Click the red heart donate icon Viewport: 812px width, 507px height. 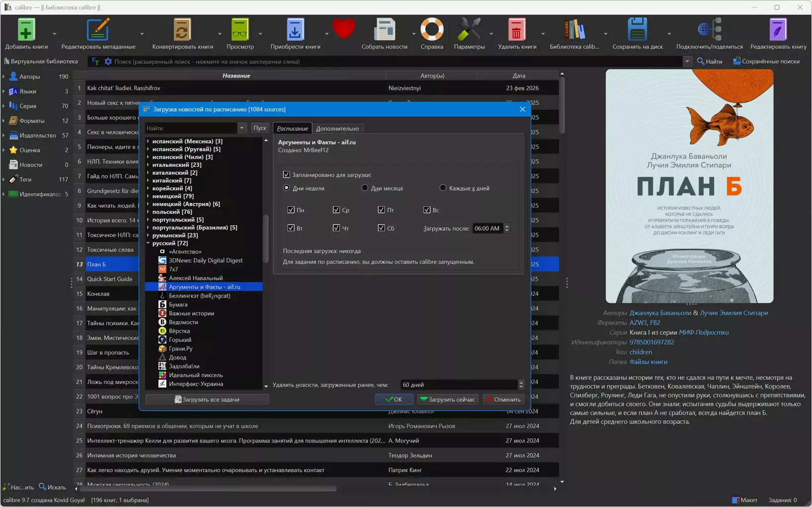pyautogui.click(x=344, y=29)
